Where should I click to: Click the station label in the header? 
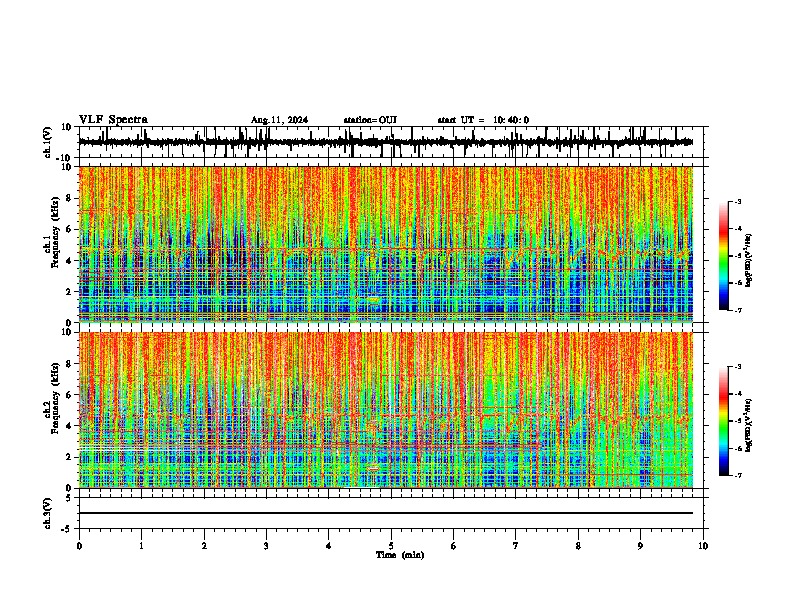370,120
